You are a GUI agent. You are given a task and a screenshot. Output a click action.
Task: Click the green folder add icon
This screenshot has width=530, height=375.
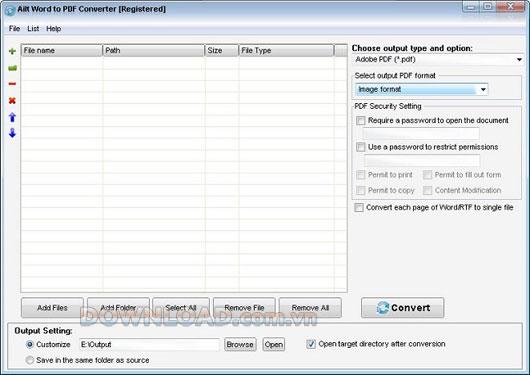pos(12,68)
